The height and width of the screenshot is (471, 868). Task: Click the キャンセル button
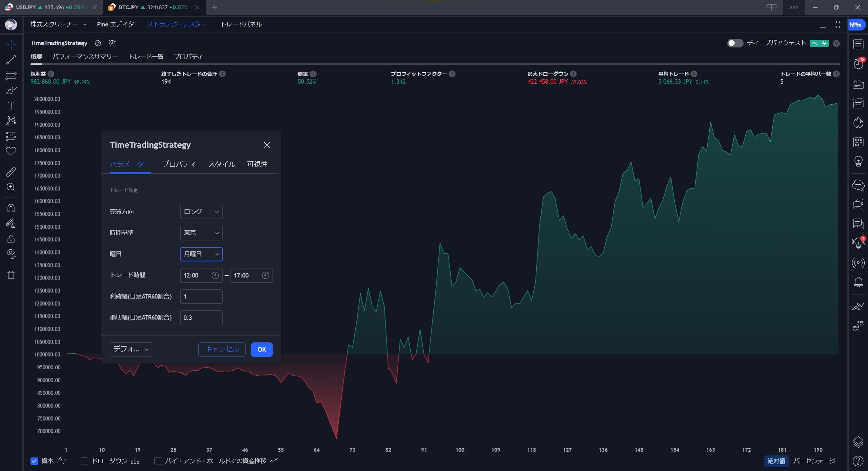pos(222,349)
